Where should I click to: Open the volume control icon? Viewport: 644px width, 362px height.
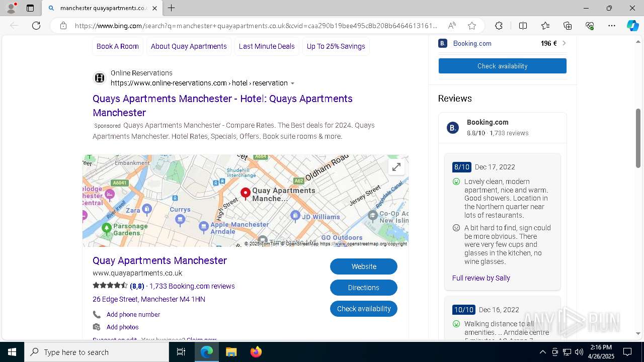pos(579,352)
